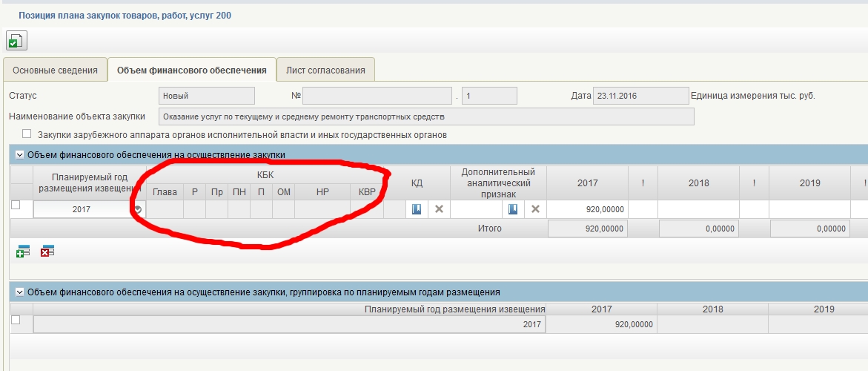Click the save and check document icon
868x371 pixels.
click(16, 41)
